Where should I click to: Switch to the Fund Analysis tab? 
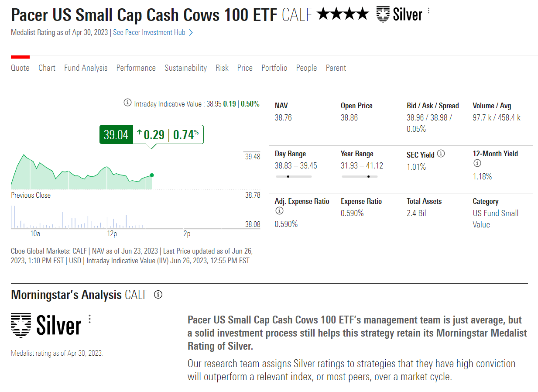click(86, 68)
